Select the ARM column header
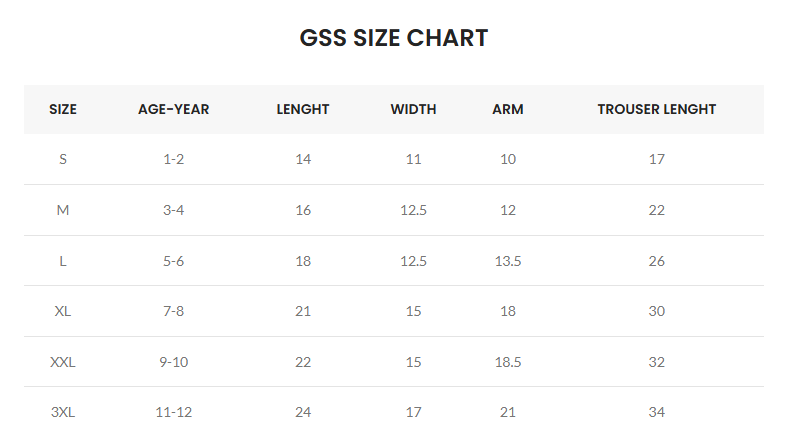788x436 pixels. click(508, 110)
